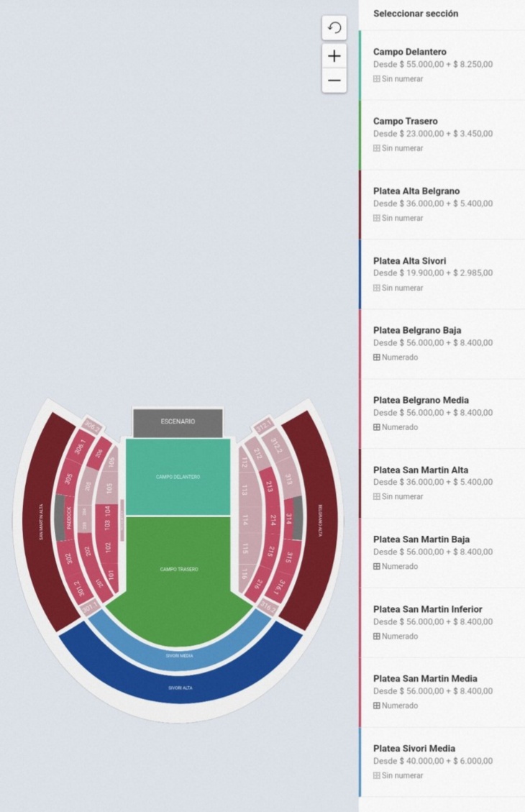Click the green Campo Trasero map area
This screenshot has height=812, width=525.
point(178,570)
